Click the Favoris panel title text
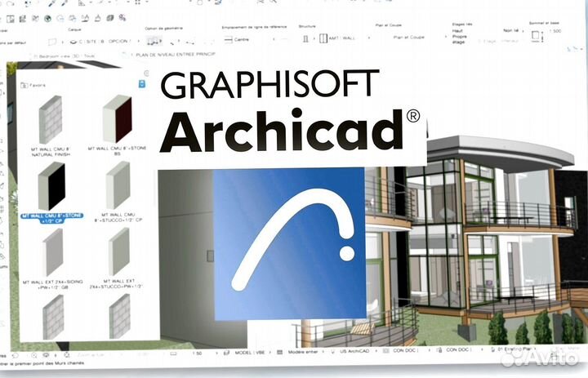Image resolution: width=588 pixels, height=378 pixels. (x=38, y=86)
